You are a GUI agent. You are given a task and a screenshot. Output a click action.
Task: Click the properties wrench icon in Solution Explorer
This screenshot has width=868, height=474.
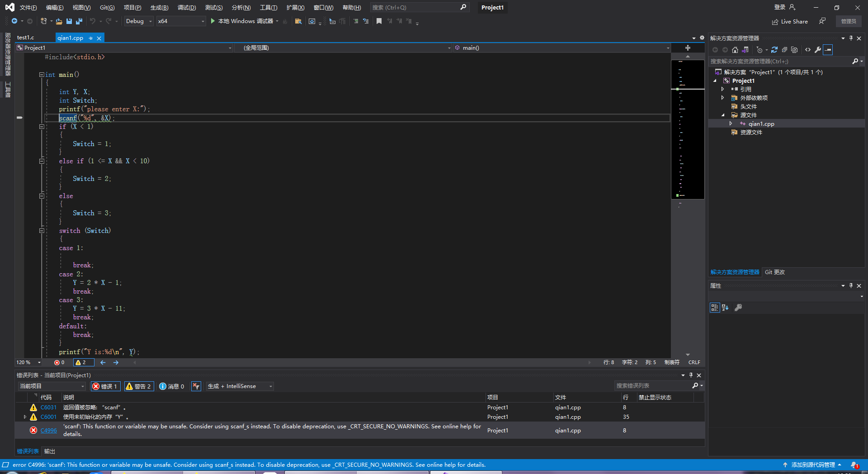click(x=818, y=50)
